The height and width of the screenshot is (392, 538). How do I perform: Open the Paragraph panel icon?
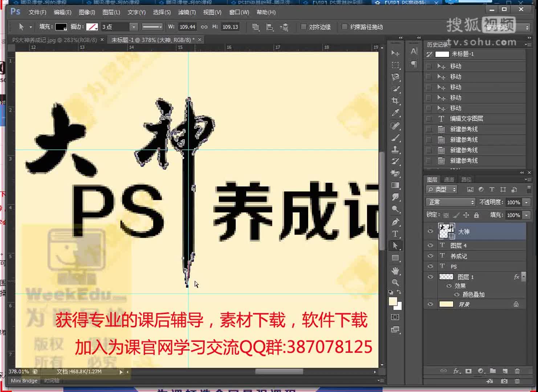point(414,64)
